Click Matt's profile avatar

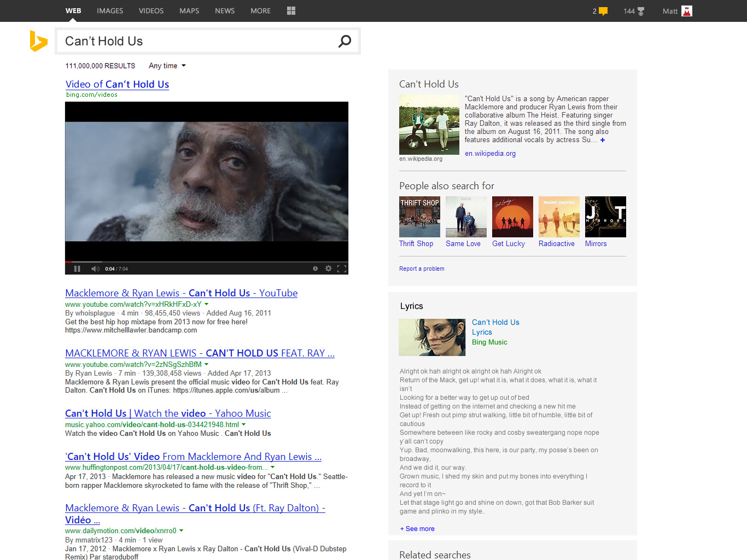[x=687, y=11]
